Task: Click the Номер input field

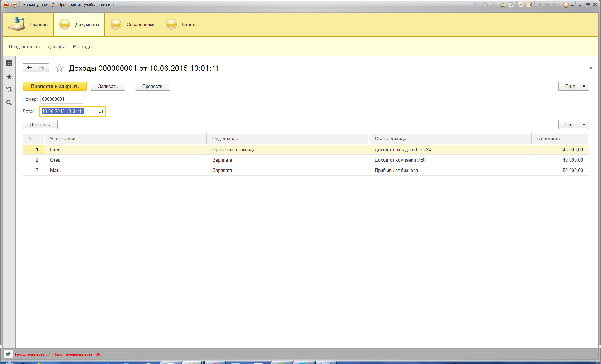Action: click(62, 99)
